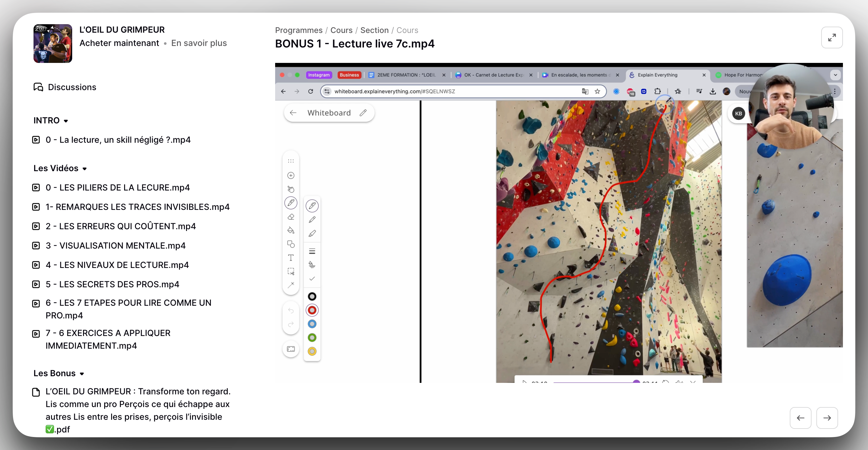The width and height of the screenshot is (868, 450).
Task: Select the text tool
Action: 291,258
